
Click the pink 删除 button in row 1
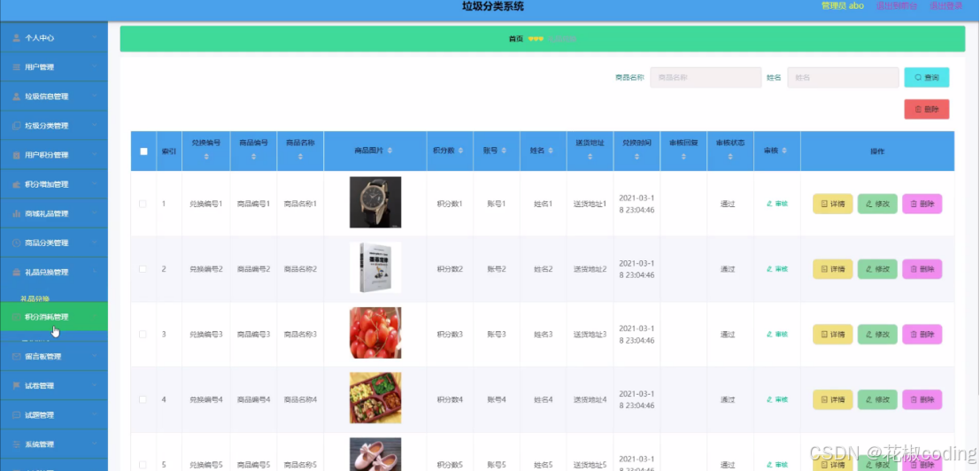point(922,205)
